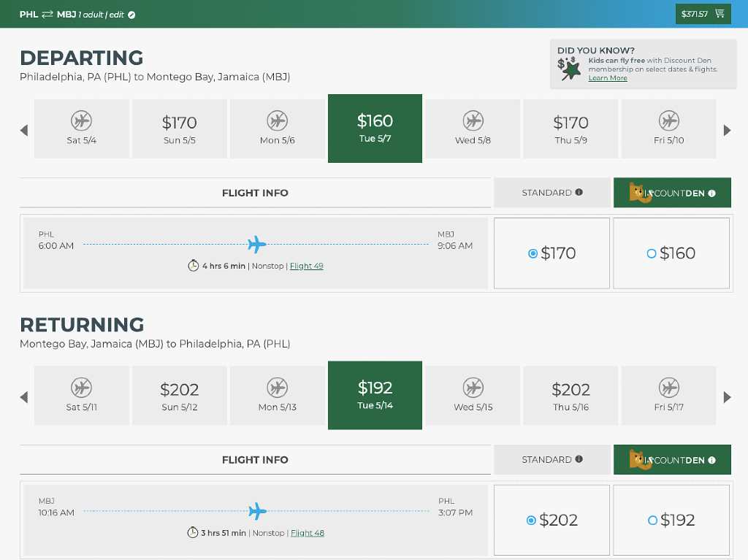Open the Flight 49 details link
Viewport: 748px width, 560px height.
306,266
